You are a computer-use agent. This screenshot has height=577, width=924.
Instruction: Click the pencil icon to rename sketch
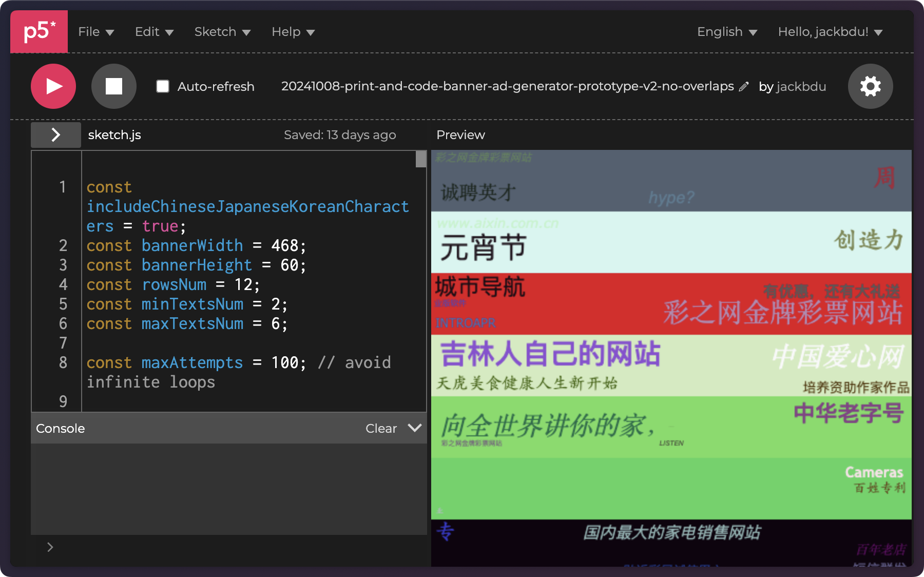(x=744, y=87)
